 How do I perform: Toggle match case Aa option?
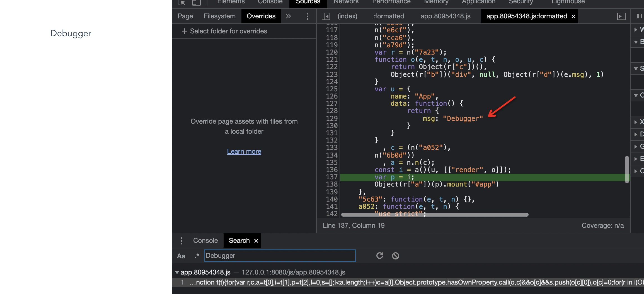(x=181, y=256)
